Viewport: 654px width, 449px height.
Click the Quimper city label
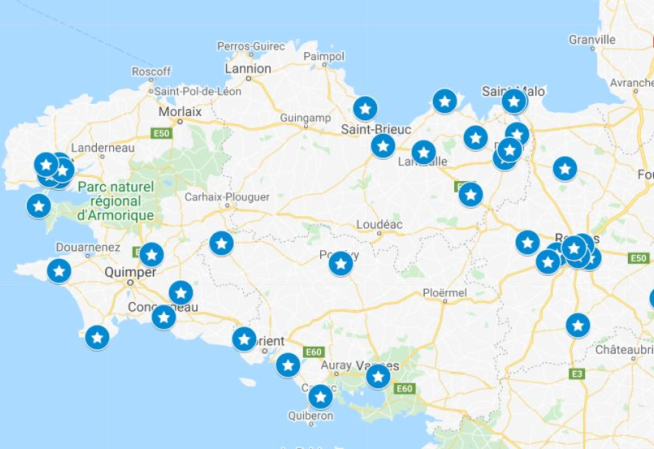(130, 273)
